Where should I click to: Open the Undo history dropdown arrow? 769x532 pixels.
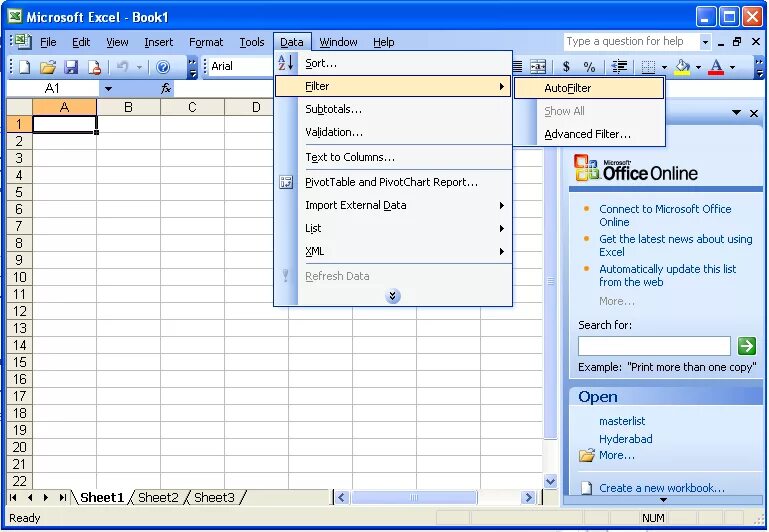(139, 67)
